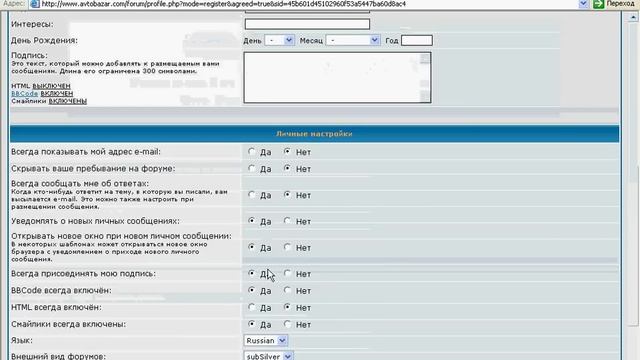Open the Язык Russian dropdown
The width and height of the screenshot is (640, 360).
266,340
